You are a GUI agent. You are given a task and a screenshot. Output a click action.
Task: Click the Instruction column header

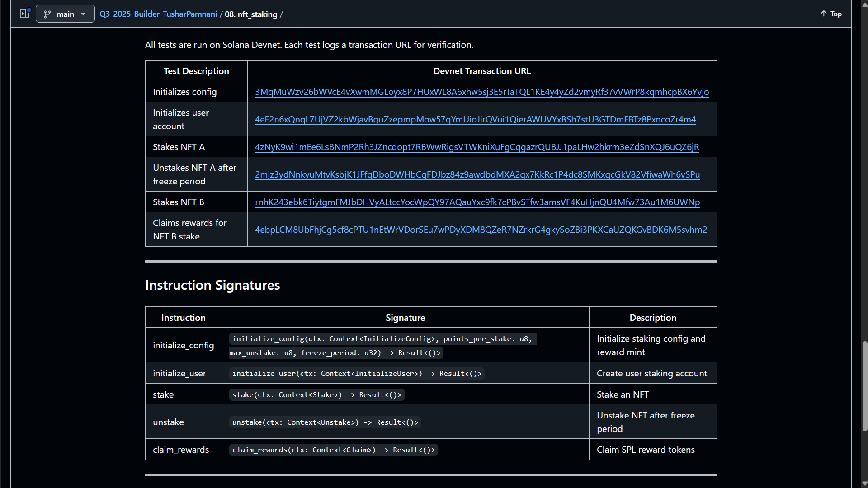click(184, 318)
